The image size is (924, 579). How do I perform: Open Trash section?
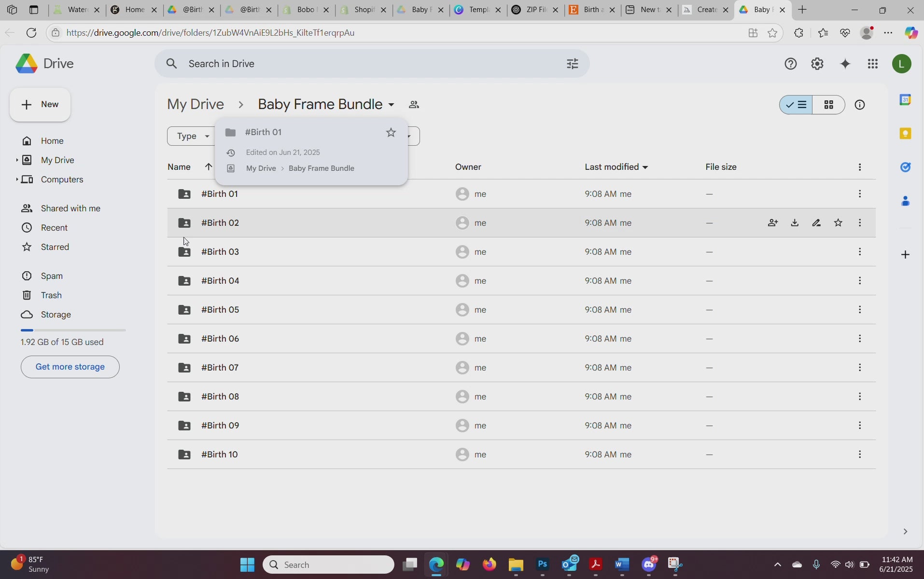pos(51,295)
